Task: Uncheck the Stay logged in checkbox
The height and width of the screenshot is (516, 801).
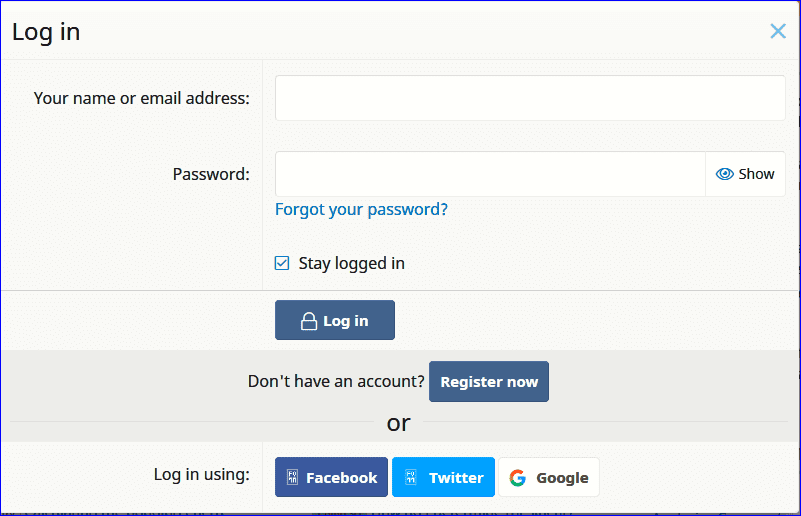Action: [x=282, y=264]
